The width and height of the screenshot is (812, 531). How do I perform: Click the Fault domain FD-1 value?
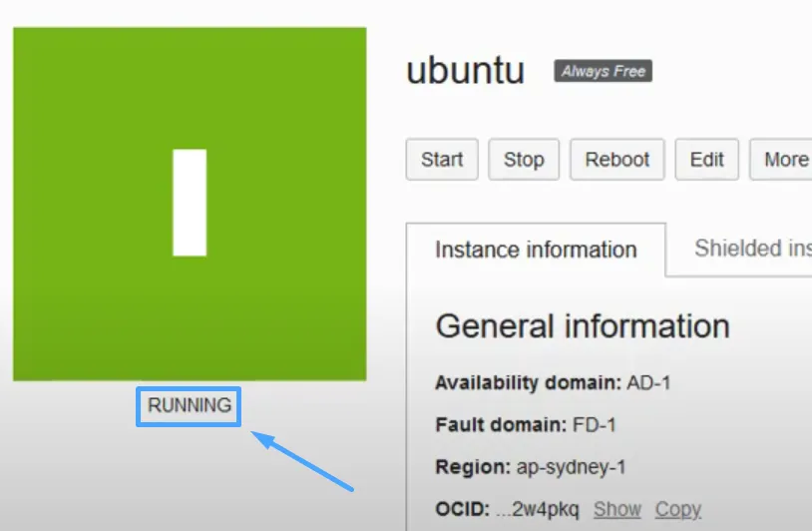pyautogui.click(x=595, y=425)
